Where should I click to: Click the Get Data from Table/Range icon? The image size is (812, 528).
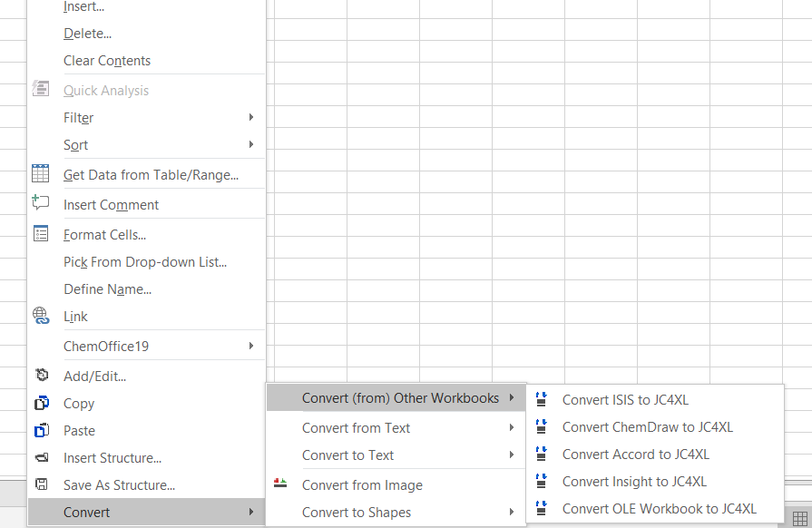coord(41,174)
